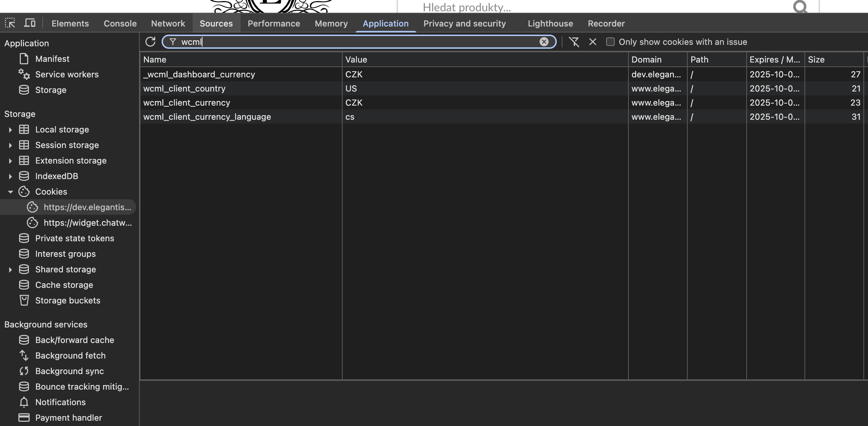Viewport: 868px width, 426px height.
Task: Click the delete selected cookie X icon
Action: click(593, 42)
